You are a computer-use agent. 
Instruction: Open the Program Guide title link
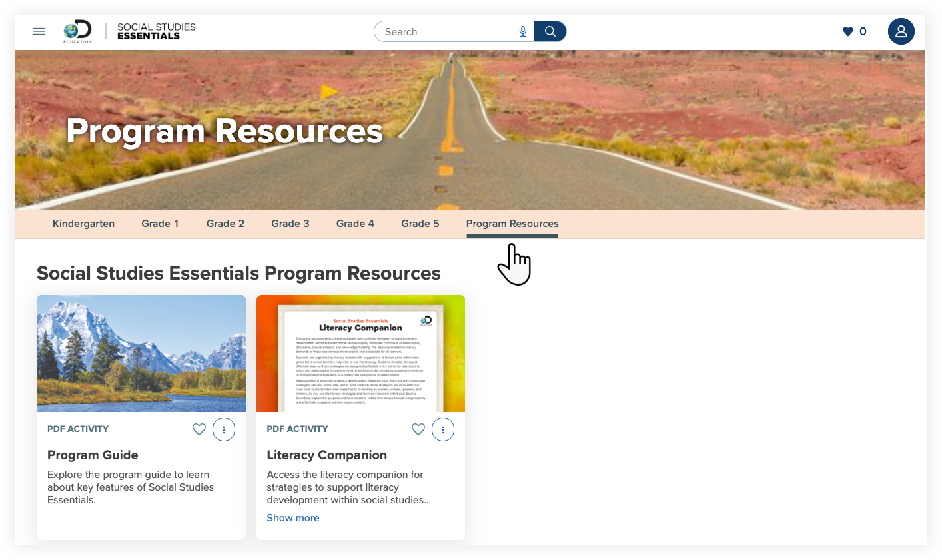coord(93,455)
